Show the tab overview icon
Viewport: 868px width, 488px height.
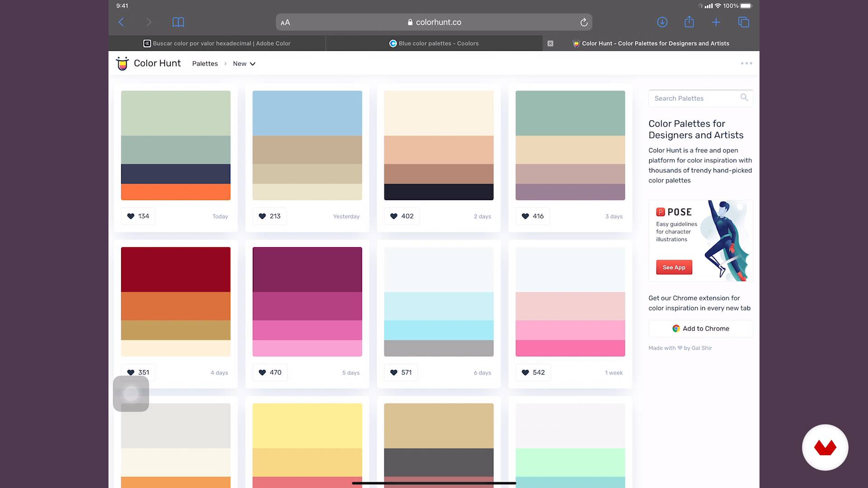744,22
